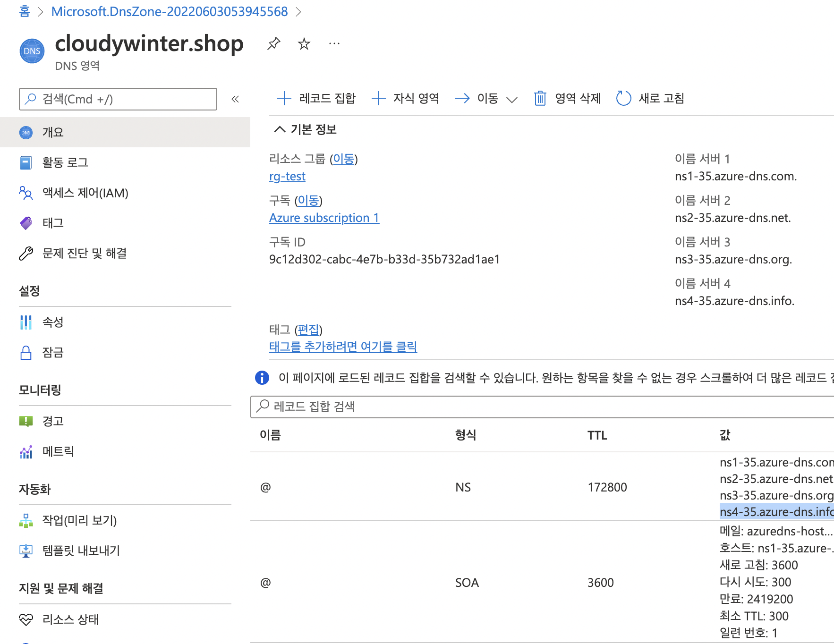
Task: Click the refresh icon for 새로 고침
Action: coord(623,98)
